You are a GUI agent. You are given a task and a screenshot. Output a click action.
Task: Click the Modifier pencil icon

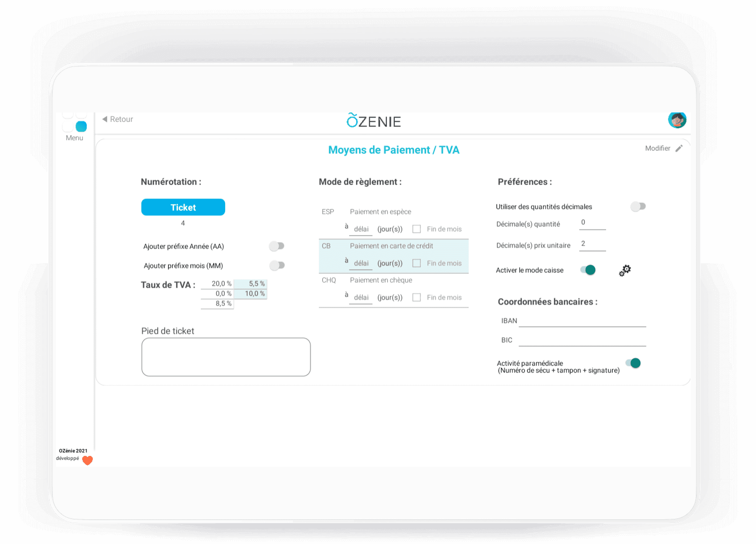point(679,148)
